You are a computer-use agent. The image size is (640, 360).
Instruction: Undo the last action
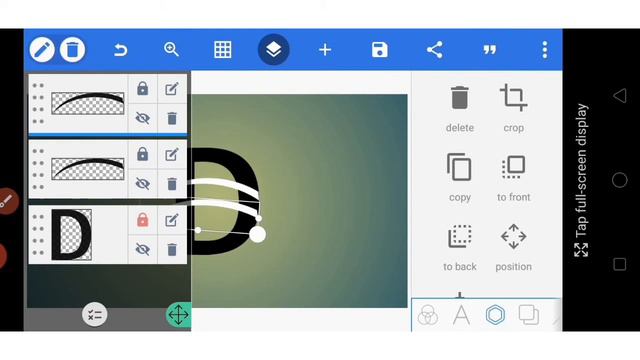[120, 50]
